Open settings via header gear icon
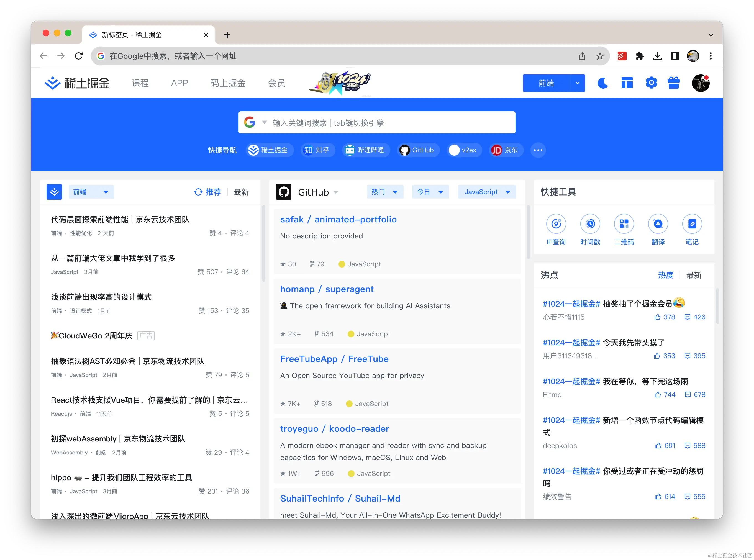The height and width of the screenshot is (560, 754). (x=651, y=83)
